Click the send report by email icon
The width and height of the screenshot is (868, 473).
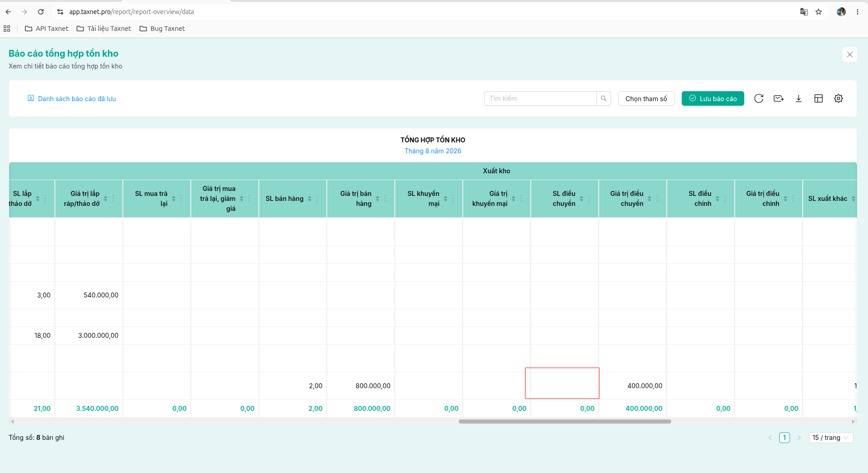click(779, 98)
